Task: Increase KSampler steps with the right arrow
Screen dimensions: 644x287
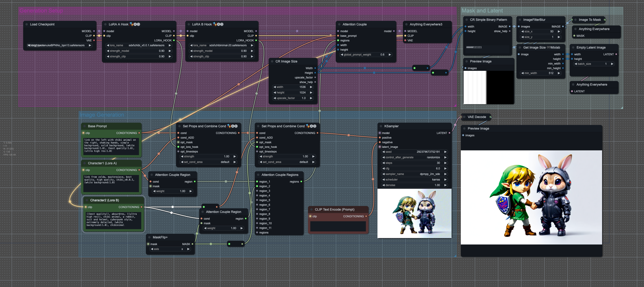Action: pyautogui.click(x=445, y=163)
